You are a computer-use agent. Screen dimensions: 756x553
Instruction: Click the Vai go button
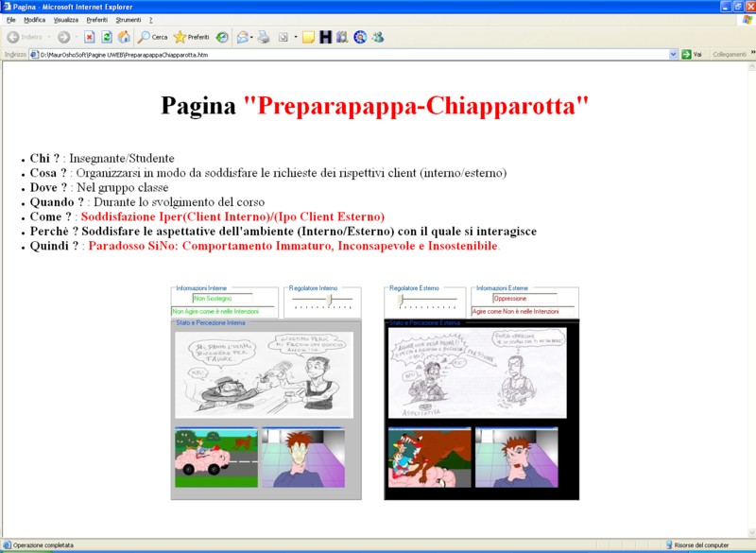pos(692,55)
